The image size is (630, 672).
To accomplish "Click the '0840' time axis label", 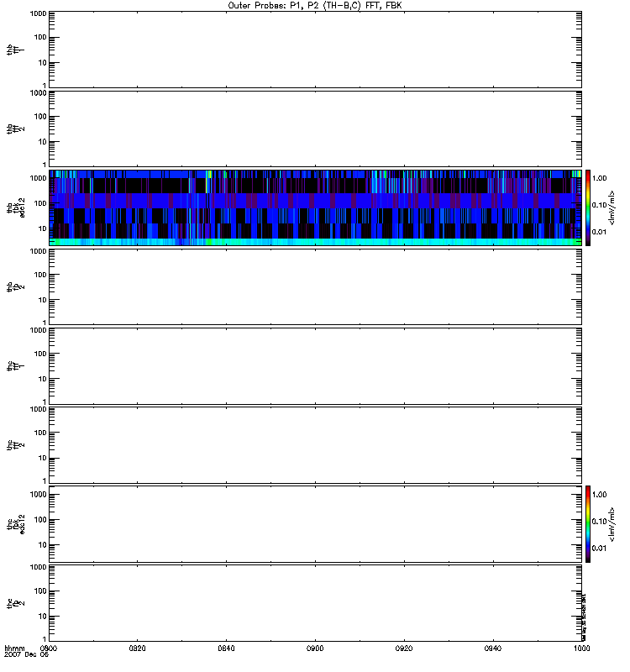I will point(226,648).
